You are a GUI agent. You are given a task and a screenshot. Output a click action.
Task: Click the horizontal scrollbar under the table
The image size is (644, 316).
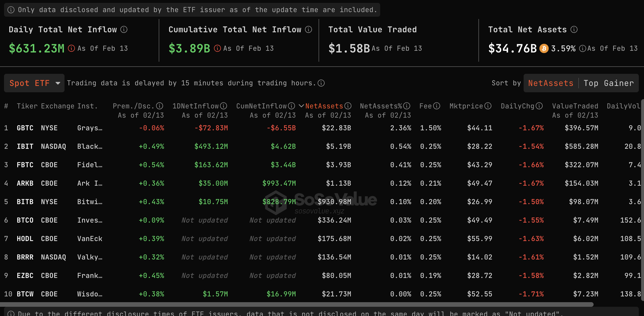(x=297, y=304)
